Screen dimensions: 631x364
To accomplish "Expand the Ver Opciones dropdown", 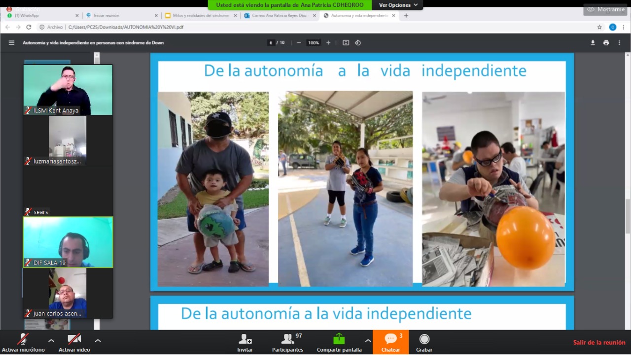I will pos(398,5).
